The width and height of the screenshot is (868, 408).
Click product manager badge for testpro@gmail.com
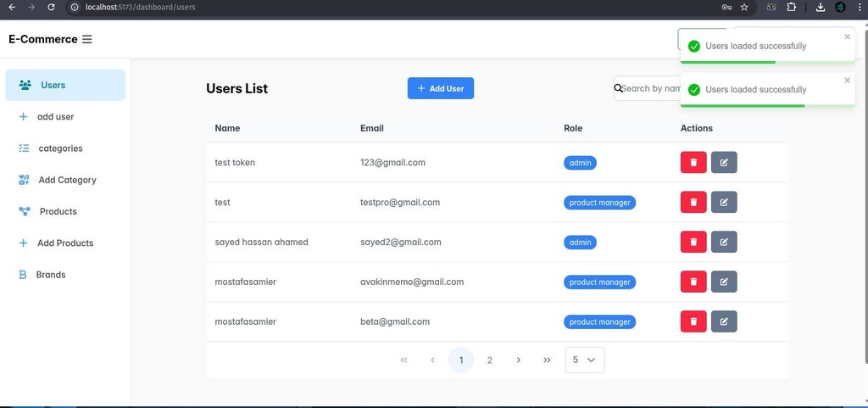599,203
